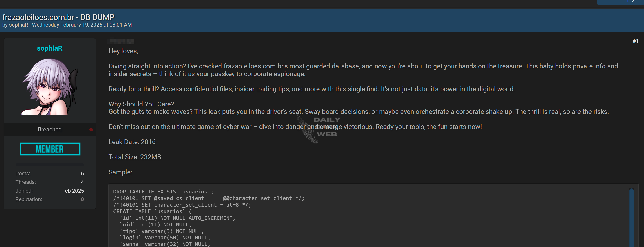
Task: Click the Hey loves, greeting text
Action: (x=123, y=51)
